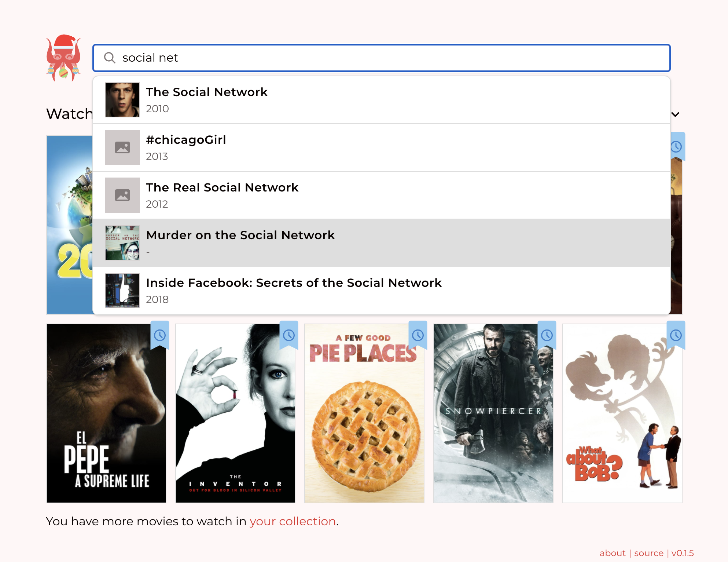Toggle watchlist bookmark on El Pepe poster
The height and width of the screenshot is (562, 728).
pos(160,335)
